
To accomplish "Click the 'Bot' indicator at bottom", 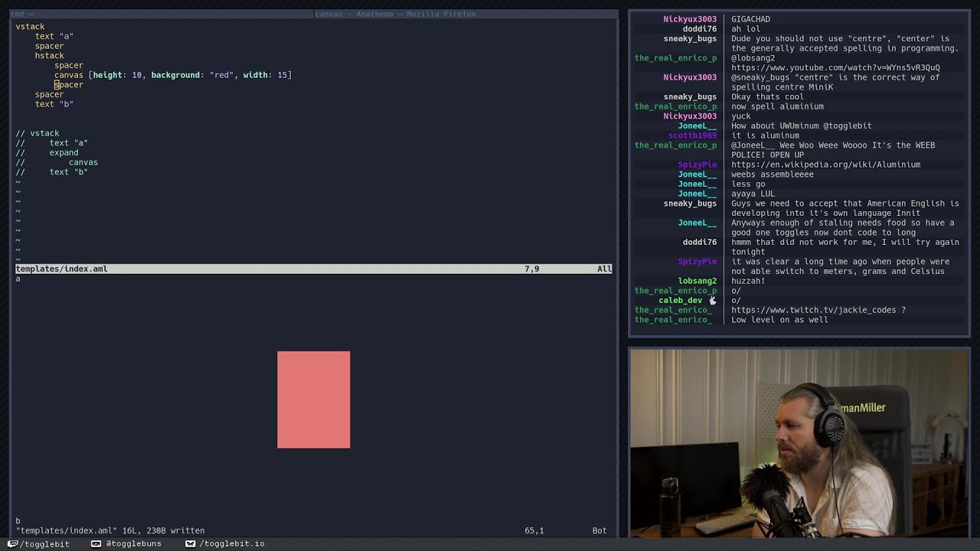I will tap(599, 530).
